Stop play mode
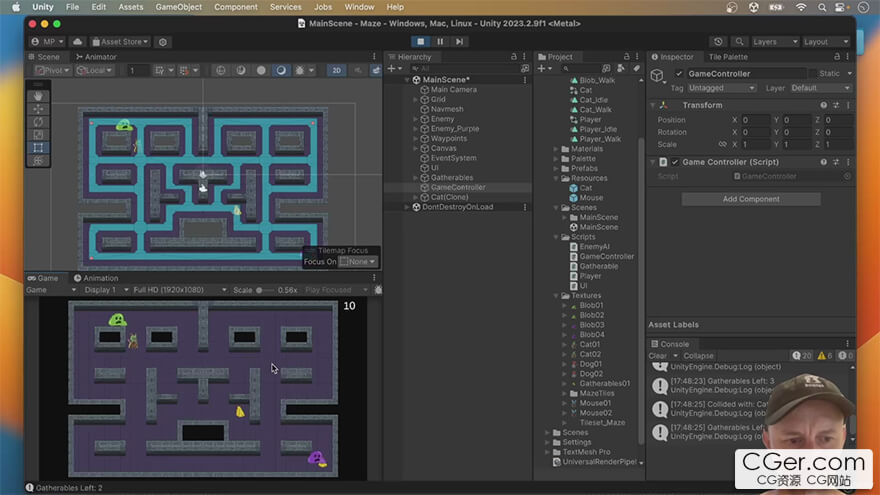Viewport: 880px width, 495px height. (420, 42)
